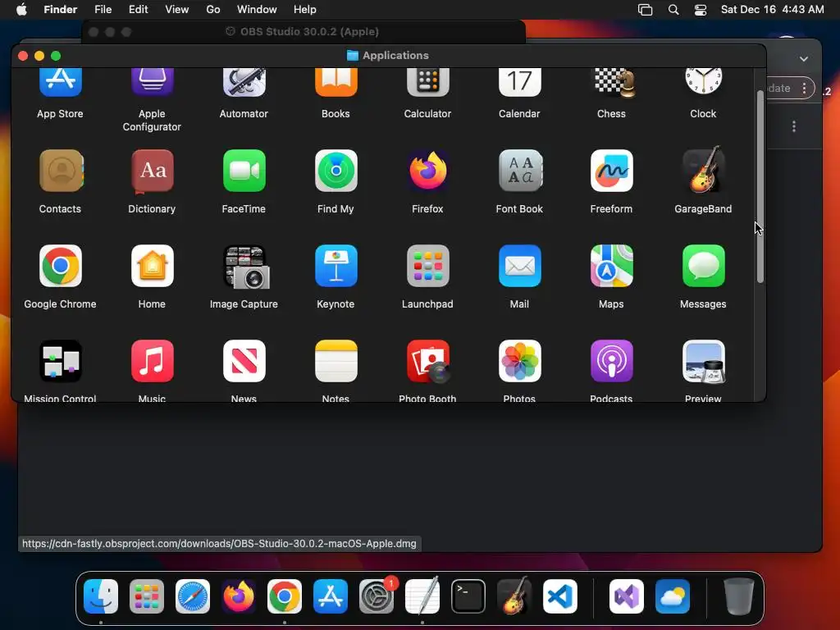Select Google Chrome in the Applications folder
The height and width of the screenshot is (630, 840).
pos(60,266)
